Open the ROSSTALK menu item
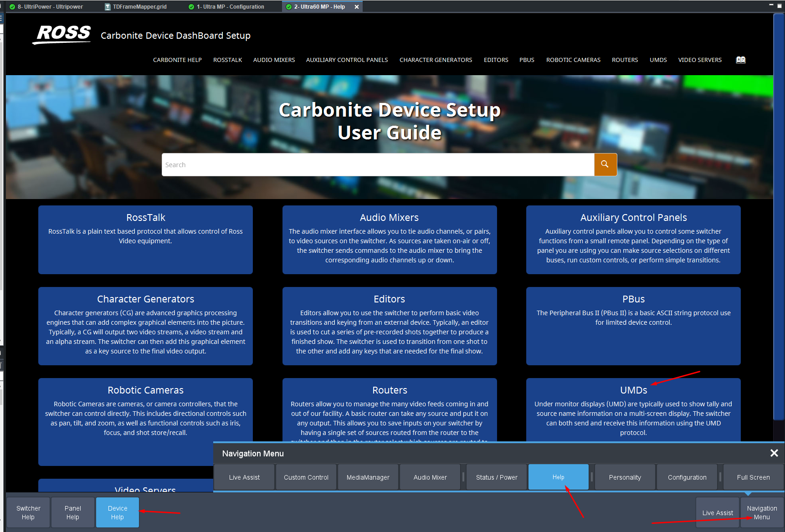Image resolution: width=785 pixels, height=532 pixels. coord(227,60)
